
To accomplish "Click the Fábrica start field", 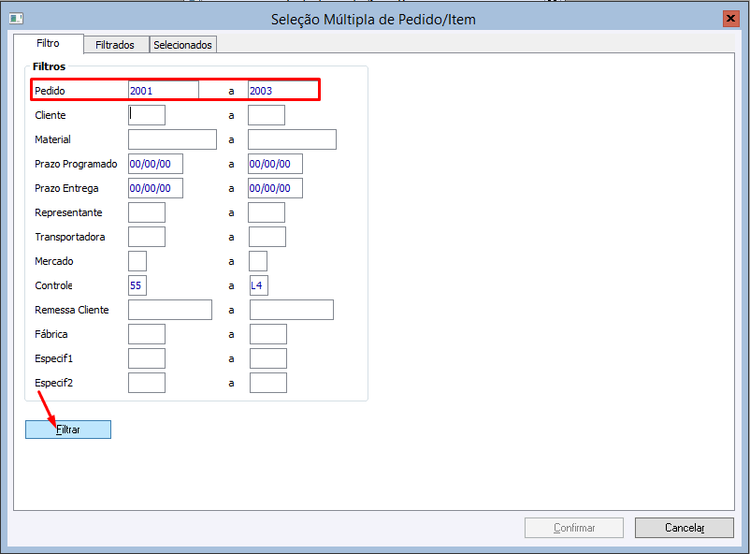I will pos(147,334).
